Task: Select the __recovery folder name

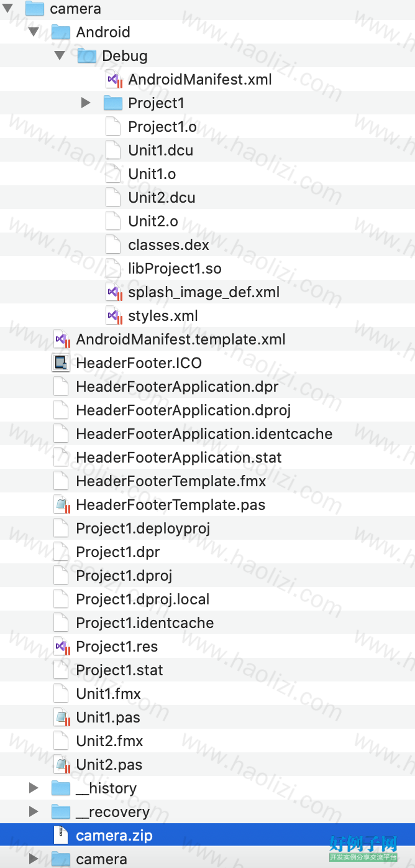Action: (x=112, y=812)
